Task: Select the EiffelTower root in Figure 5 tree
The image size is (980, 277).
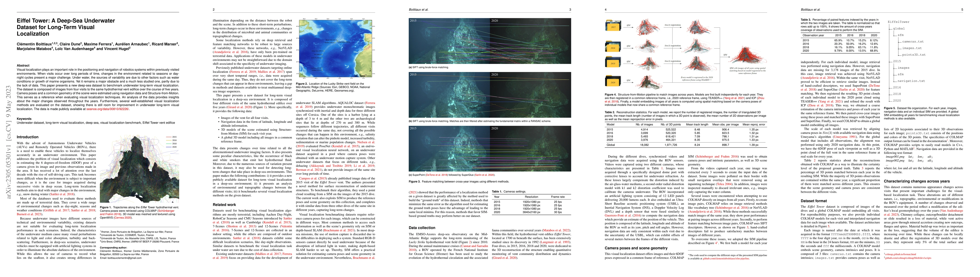Action: click(x=898, y=22)
